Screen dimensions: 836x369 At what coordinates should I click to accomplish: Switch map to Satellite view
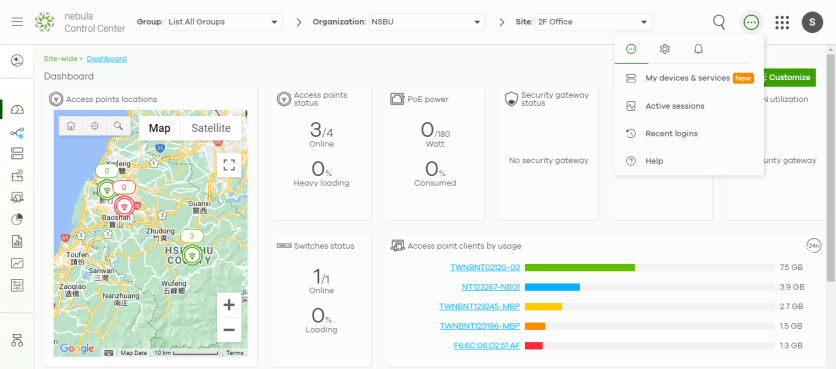coord(211,128)
